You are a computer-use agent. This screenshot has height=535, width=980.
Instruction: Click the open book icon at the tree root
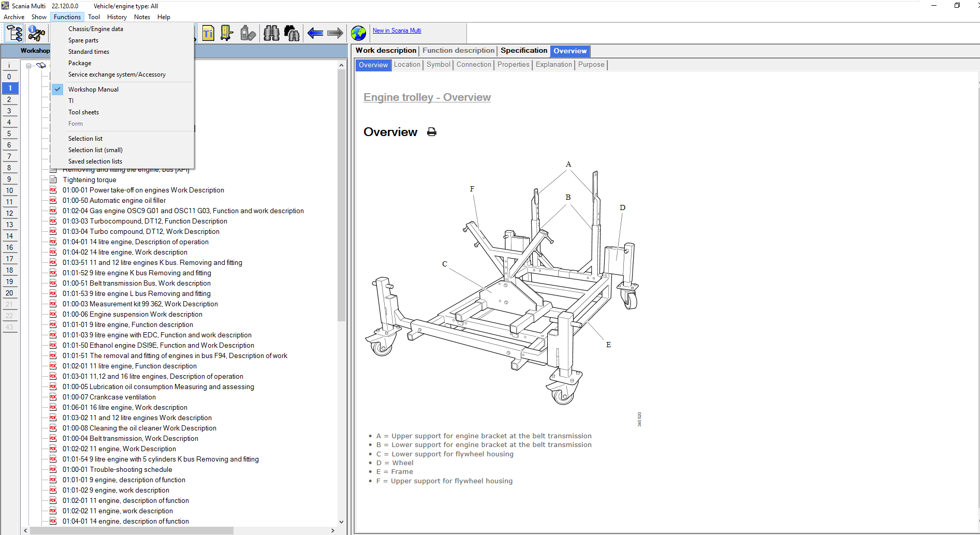point(41,66)
